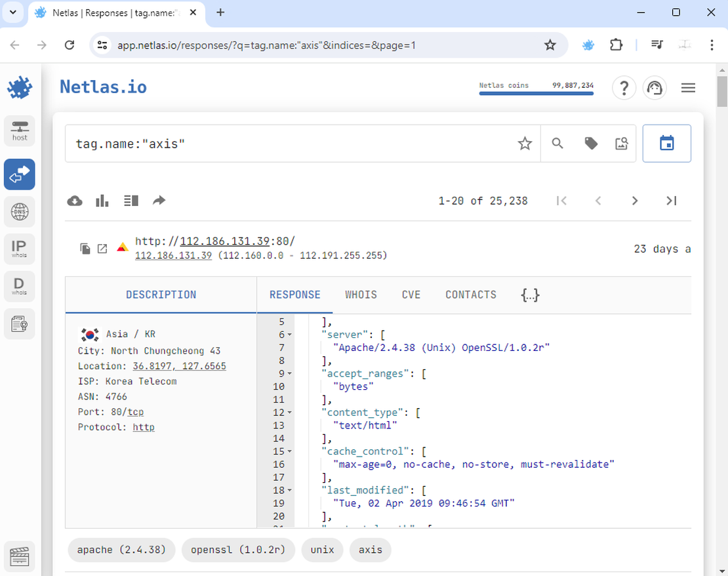The image size is (728, 576).
Task: Click the apache (2.4.38) tag
Action: click(x=121, y=550)
